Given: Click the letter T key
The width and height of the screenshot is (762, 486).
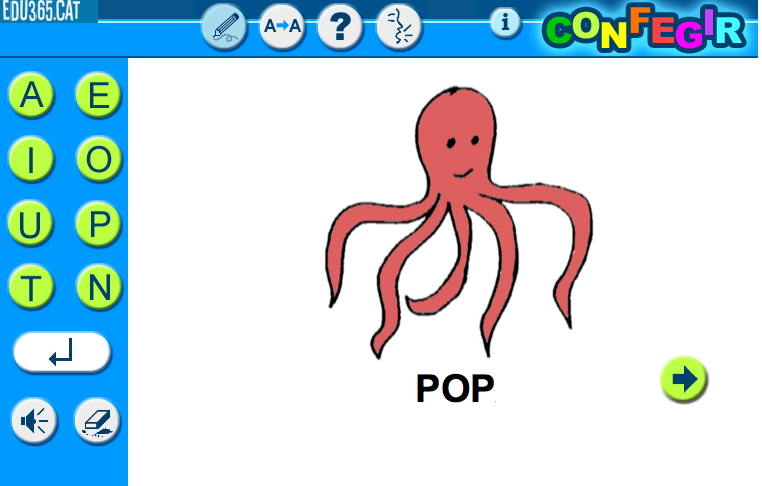Looking at the screenshot, I should point(31,287).
